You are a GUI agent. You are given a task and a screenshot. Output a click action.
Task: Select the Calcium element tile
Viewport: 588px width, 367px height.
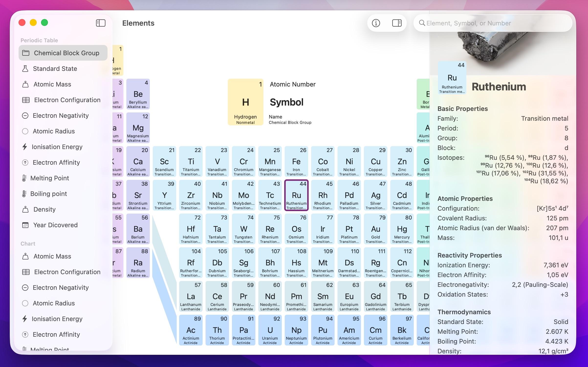click(x=138, y=161)
